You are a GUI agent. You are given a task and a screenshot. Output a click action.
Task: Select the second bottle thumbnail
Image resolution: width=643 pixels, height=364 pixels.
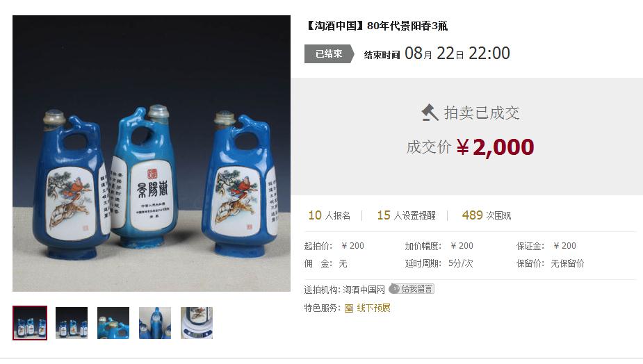point(72,322)
